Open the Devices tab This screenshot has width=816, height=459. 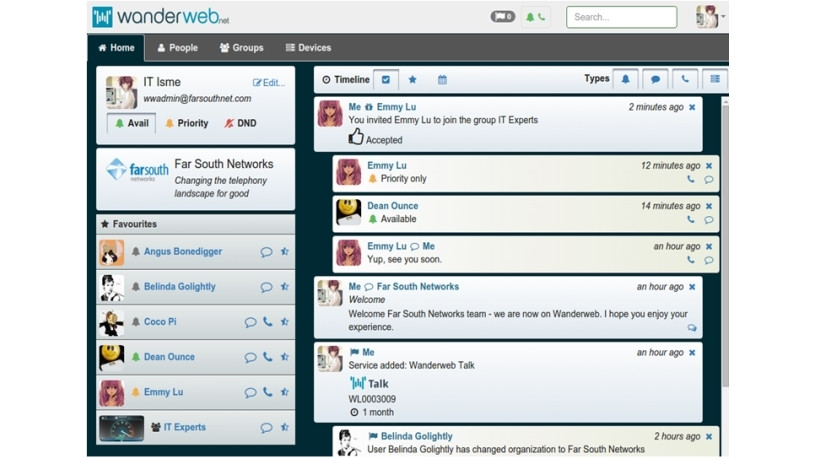(x=308, y=47)
